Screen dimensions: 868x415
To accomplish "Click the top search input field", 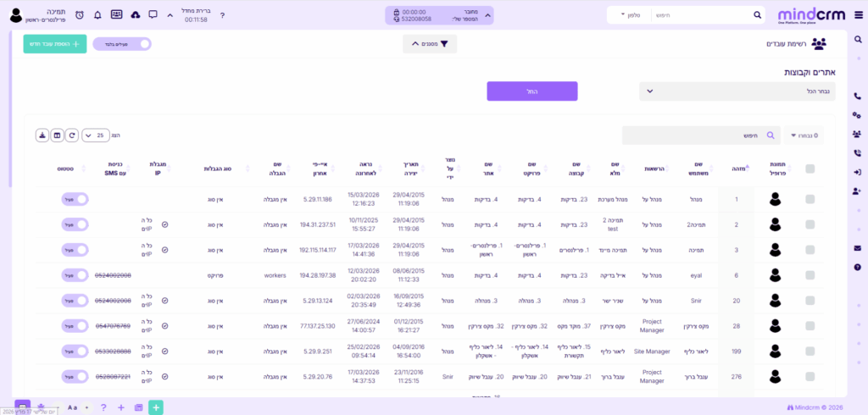I will [702, 15].
